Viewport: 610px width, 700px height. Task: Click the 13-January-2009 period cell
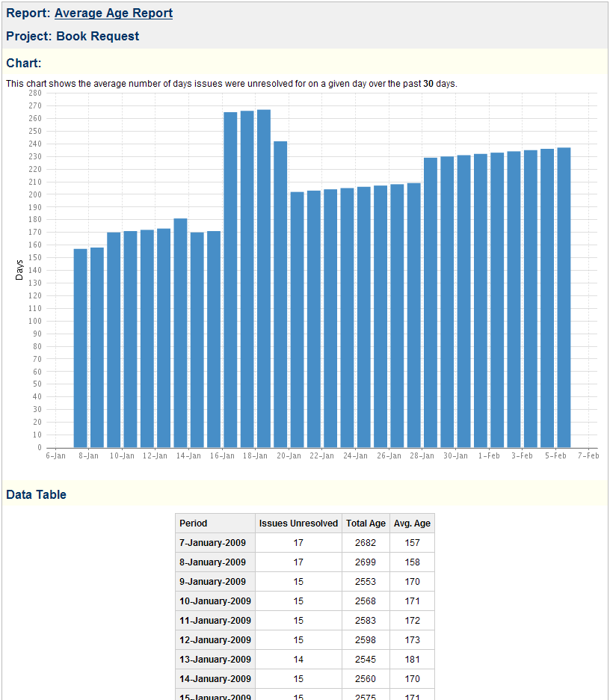pos(215,660)
